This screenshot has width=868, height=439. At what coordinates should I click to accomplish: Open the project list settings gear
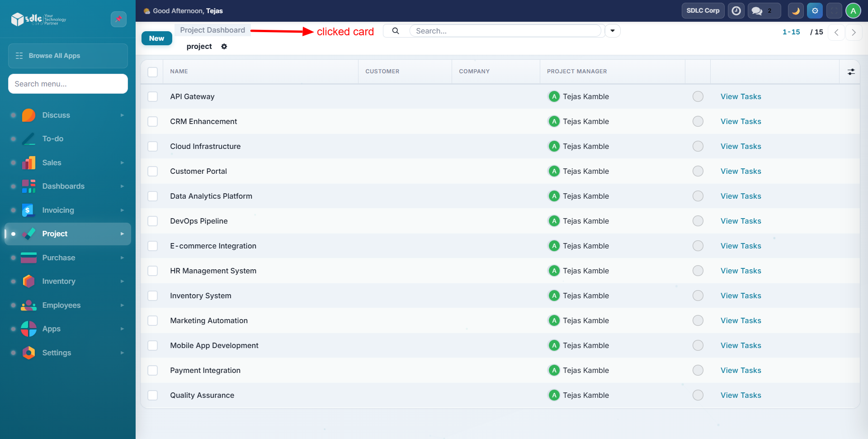224,46
